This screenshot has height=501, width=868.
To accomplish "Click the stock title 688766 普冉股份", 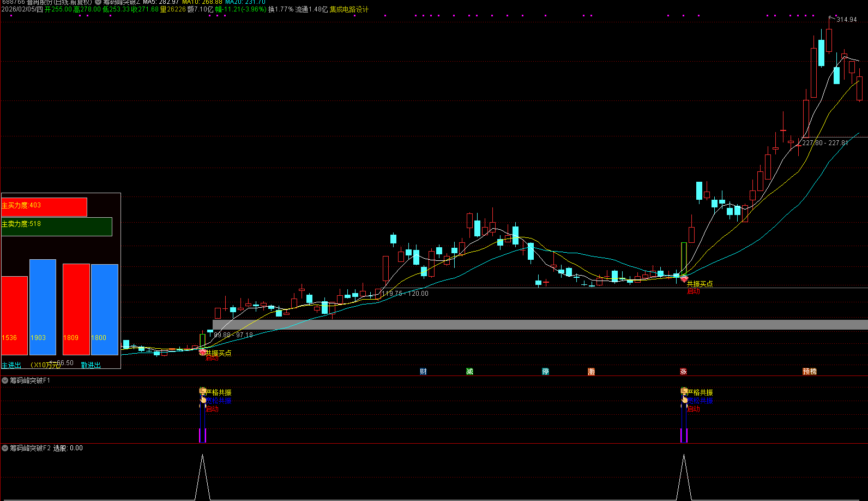I will (47, 2).
